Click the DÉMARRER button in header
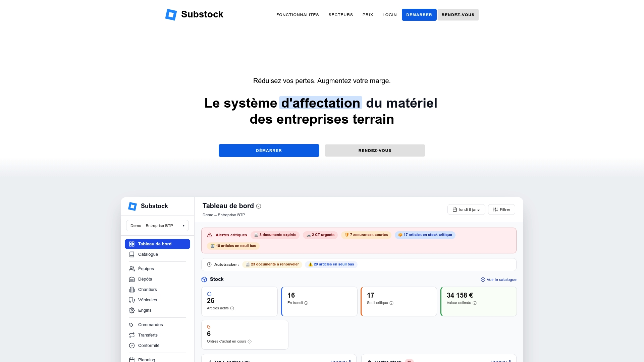644x362 pixels. [x=419, y=15]
